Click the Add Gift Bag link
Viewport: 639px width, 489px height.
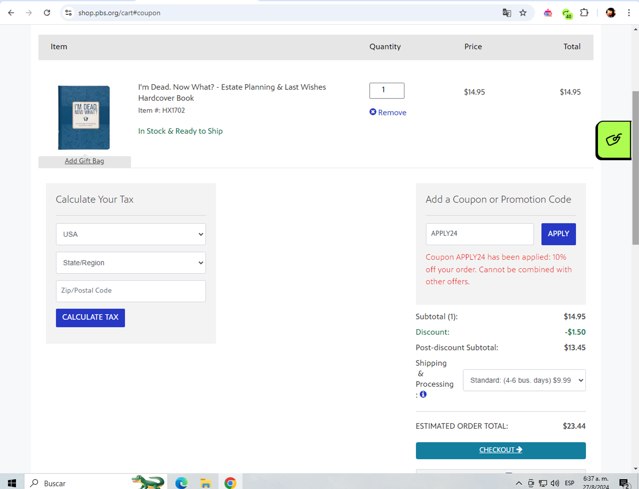point(84,161)
